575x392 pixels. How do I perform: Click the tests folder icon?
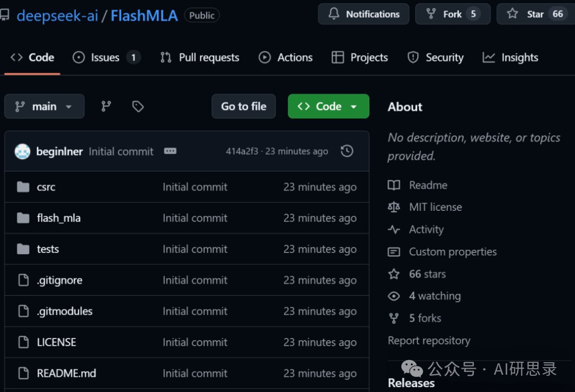click(x=23, y=249)
